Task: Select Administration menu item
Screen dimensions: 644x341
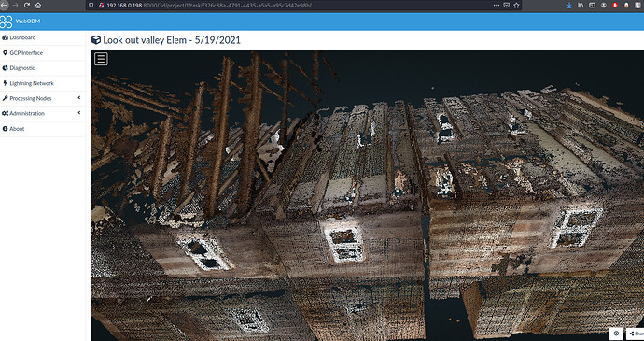Action: [x=27, y=113]
